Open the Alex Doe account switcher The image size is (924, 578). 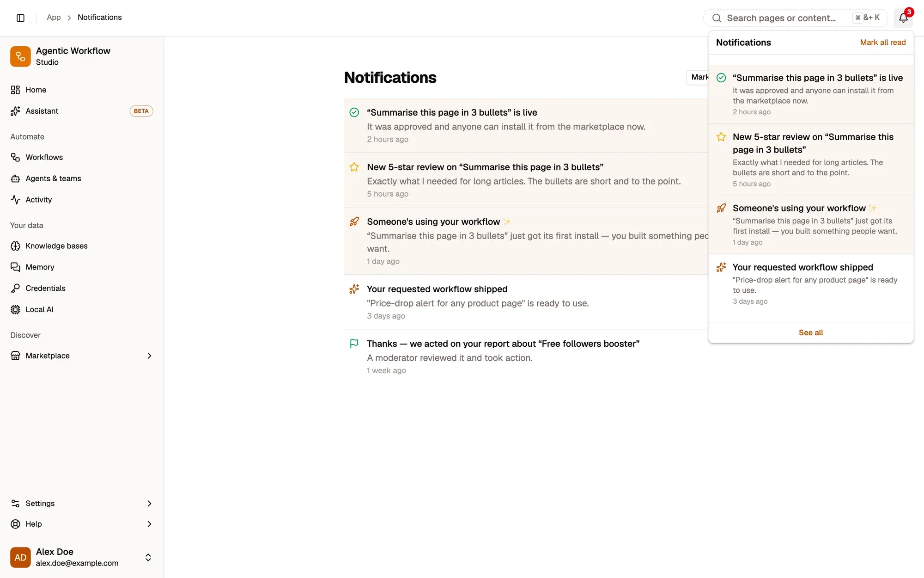[82, 557]
